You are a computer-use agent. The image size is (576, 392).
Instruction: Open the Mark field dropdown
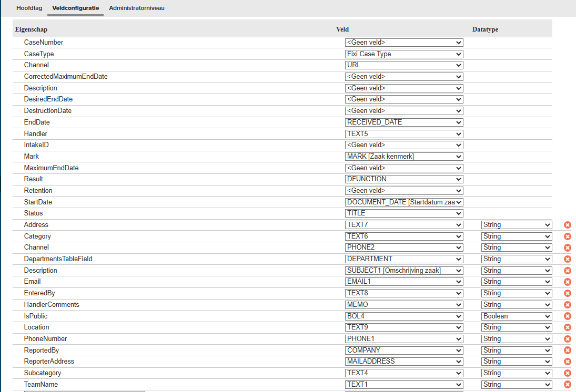404,157
